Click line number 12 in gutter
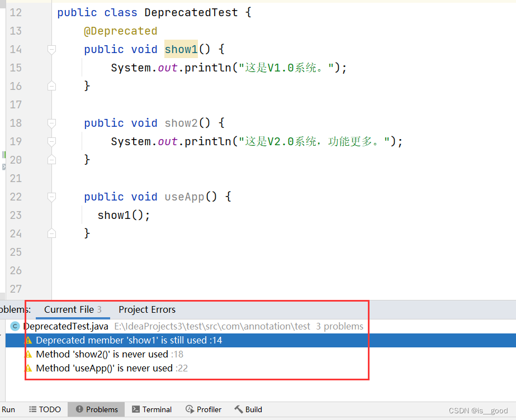Screen dimensions: 516x420 (16, 12)
